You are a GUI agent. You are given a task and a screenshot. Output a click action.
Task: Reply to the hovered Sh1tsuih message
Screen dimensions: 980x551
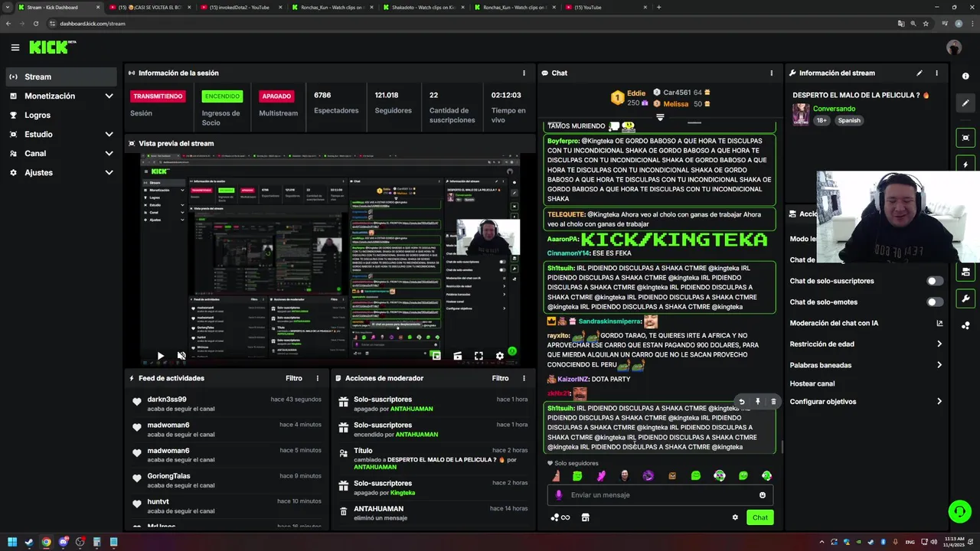tap(741, 401)
